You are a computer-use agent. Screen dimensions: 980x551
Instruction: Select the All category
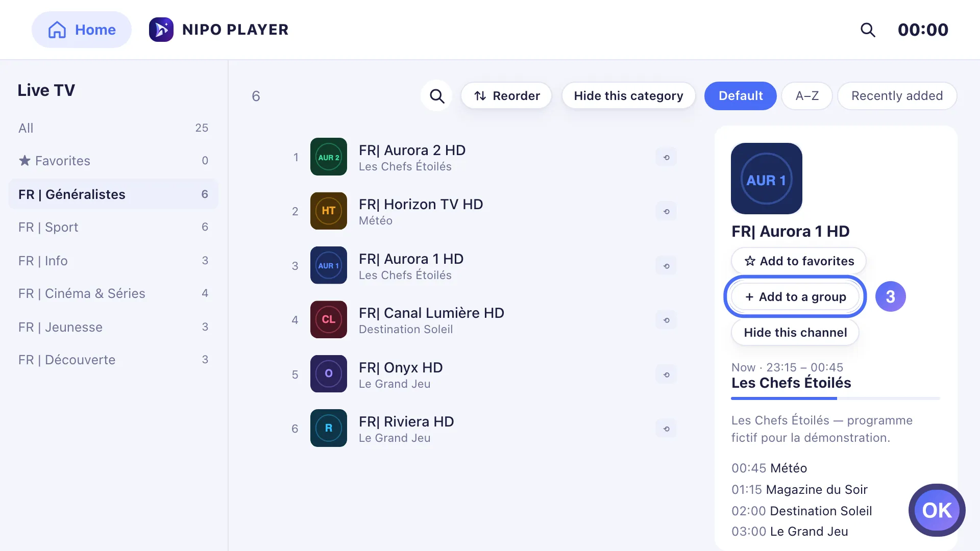pyautogui.click(x=113, y=128)
